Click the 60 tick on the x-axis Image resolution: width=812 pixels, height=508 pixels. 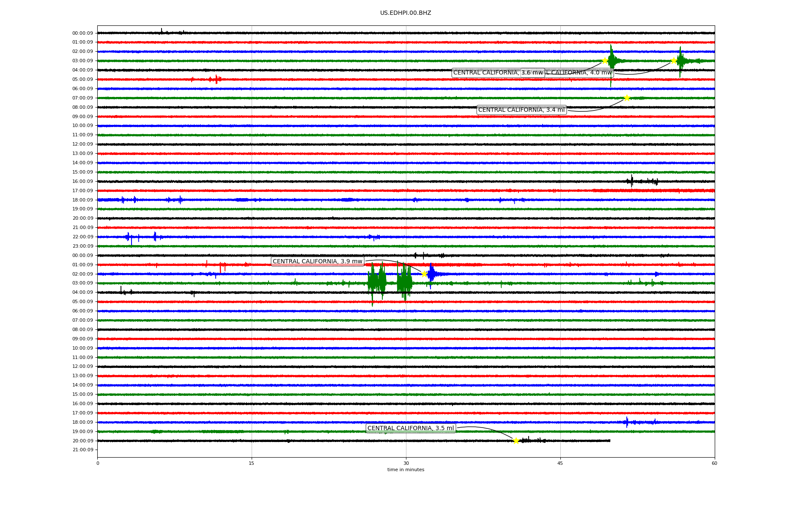pyautogui.click(x=714, y=463)
